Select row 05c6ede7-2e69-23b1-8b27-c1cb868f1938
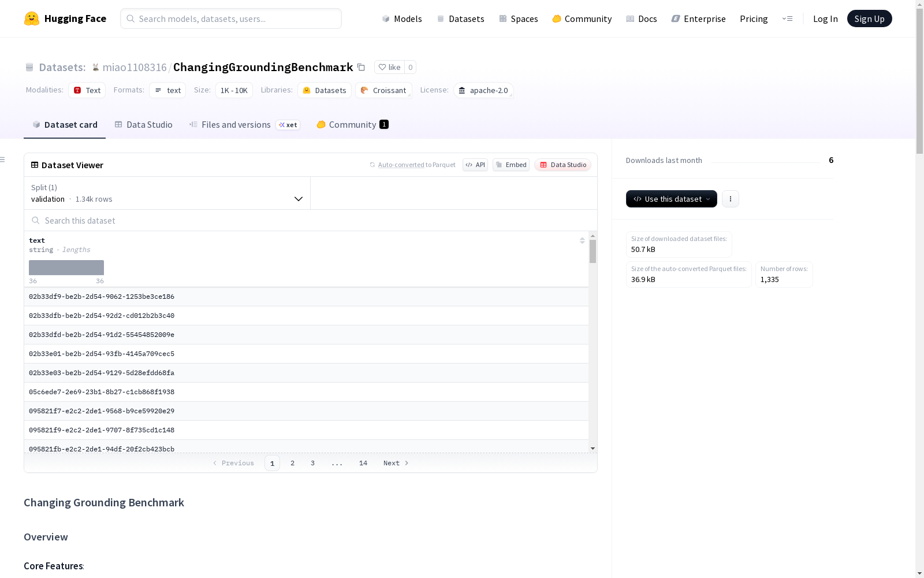The image size is (924, 578). 306,392
